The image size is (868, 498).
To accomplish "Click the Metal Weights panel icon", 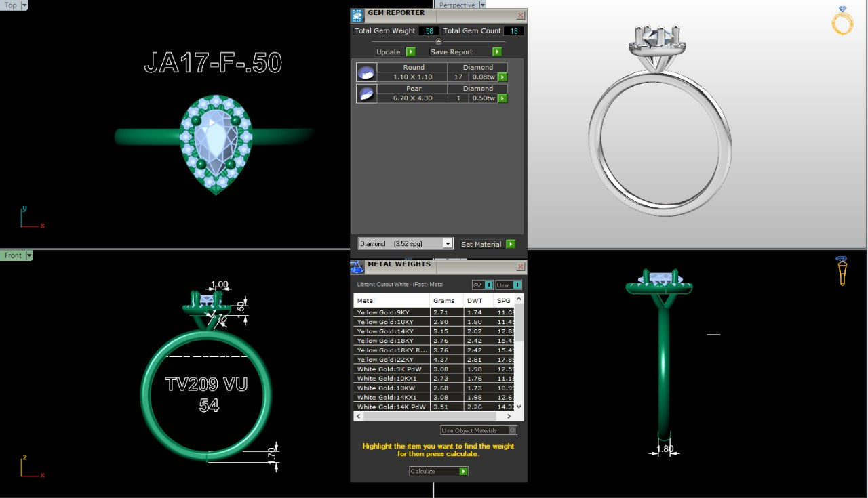I will [357, 267].
